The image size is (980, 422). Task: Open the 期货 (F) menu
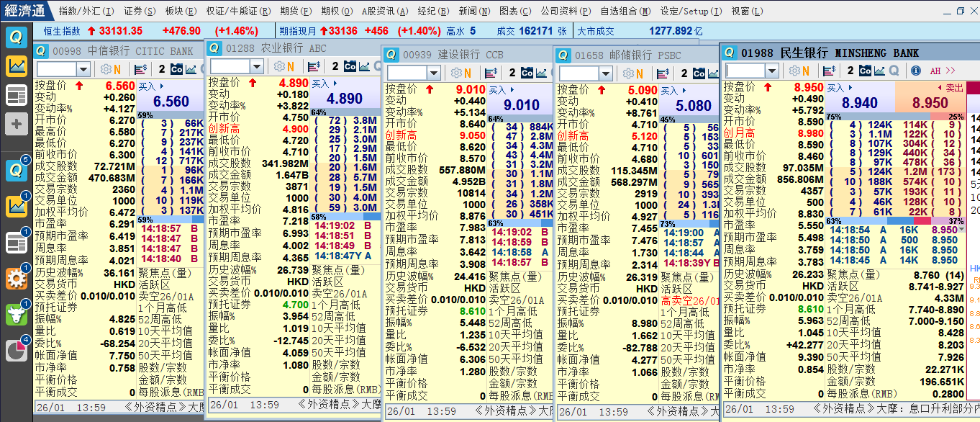click(x=296, y=11)
